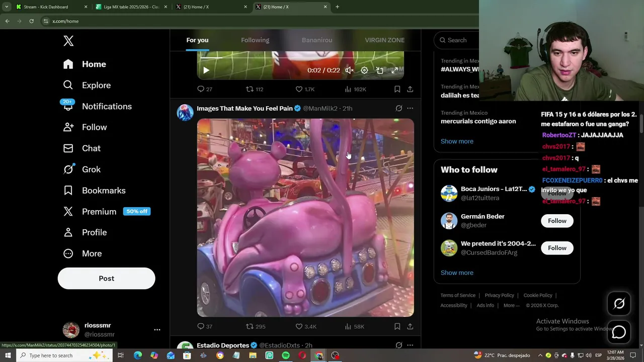The height and width of the screenshot is (362, 644).
Task: Reply to the post with 27 comments
Action: click(x=205, y=89)
